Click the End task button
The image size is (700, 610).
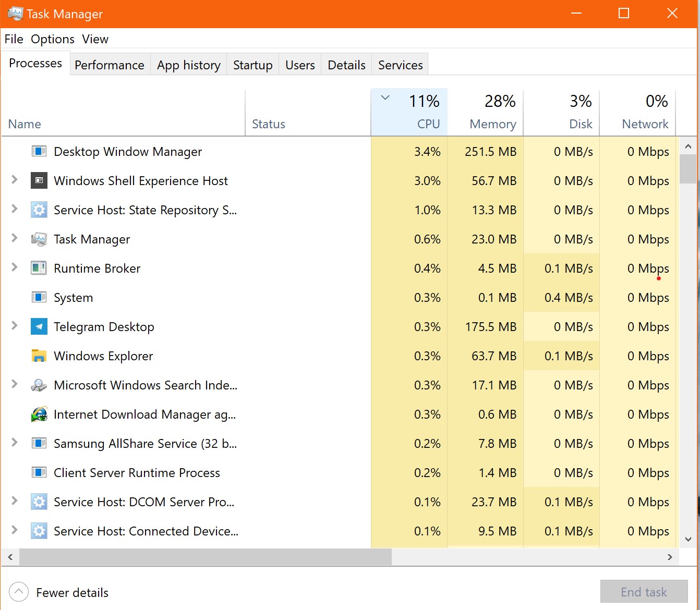pyautogui.click(x=644, y=592)
